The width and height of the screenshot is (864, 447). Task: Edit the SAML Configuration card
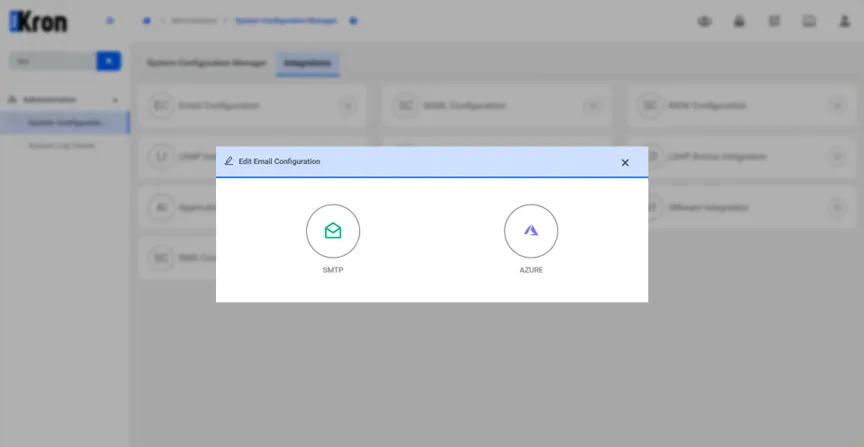[593, 106]
